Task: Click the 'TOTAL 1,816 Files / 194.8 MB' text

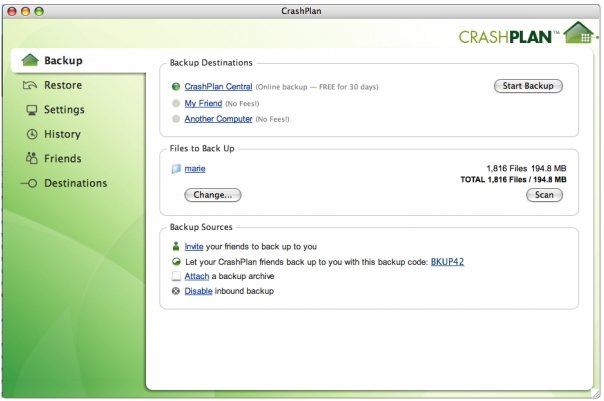Action: click(x=513, y=180)
